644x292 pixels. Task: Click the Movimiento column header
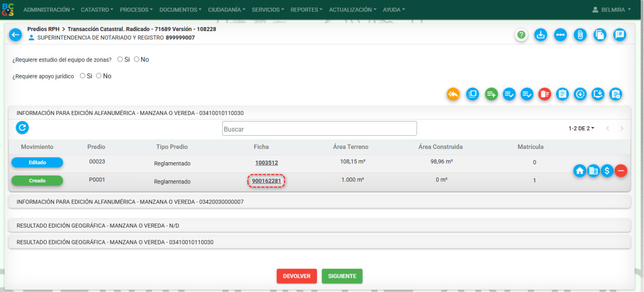37,147
